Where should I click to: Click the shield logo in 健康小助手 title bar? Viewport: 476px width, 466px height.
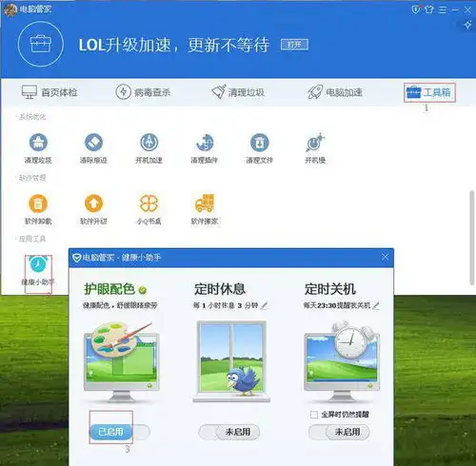76,258
